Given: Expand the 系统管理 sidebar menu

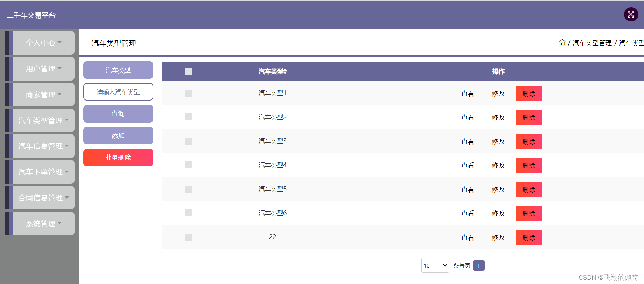Looking at the screenshot, I should pyautogui.click(x=43, y=223).
